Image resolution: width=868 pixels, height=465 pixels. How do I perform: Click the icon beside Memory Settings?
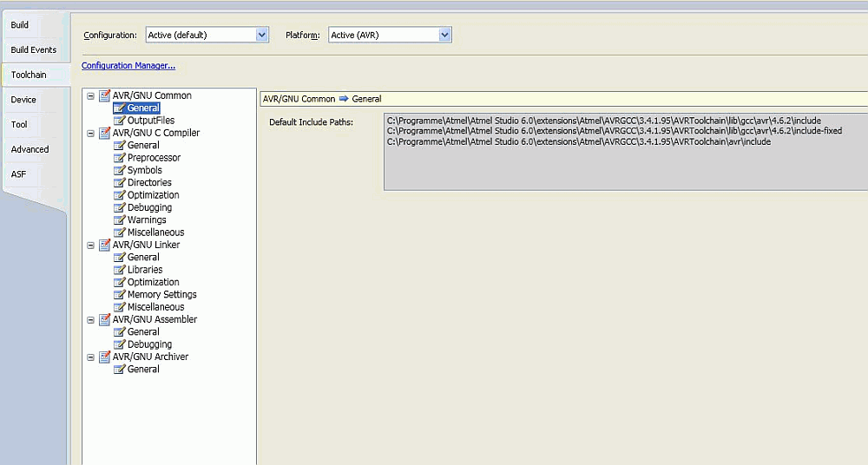coord(120,294)
